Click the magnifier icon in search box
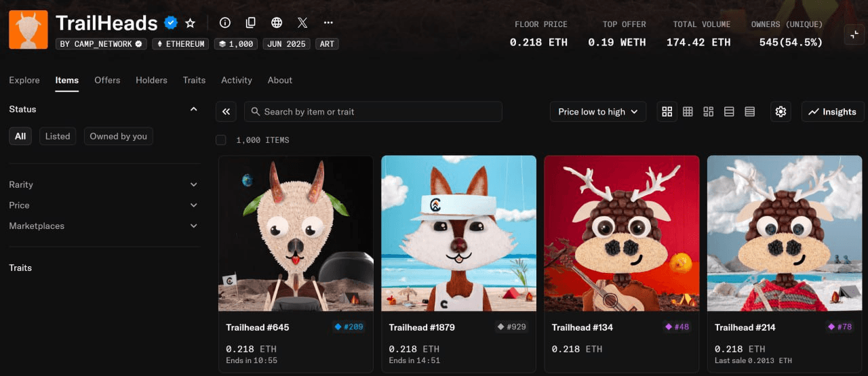 tap(256, 112)
